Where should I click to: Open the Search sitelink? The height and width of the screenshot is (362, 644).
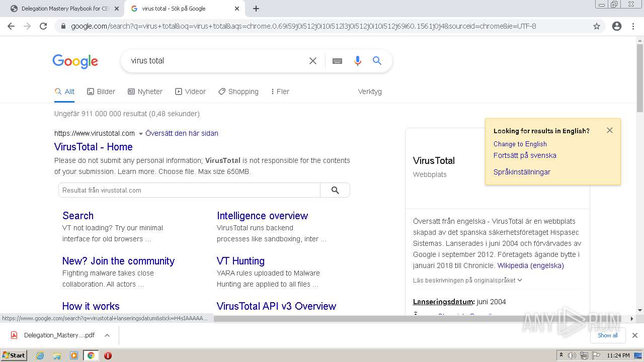(x=78, y=216)
